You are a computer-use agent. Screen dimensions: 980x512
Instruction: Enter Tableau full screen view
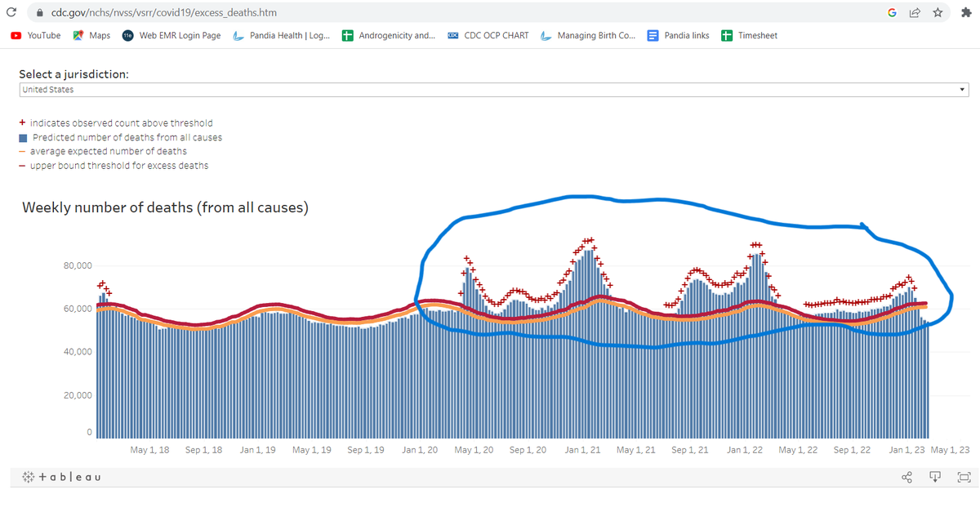[x=964, y=477]
